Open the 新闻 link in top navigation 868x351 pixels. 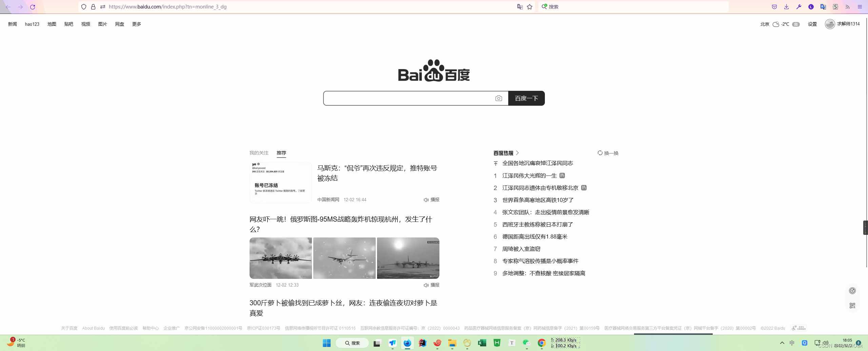click(x=13, y=24)
